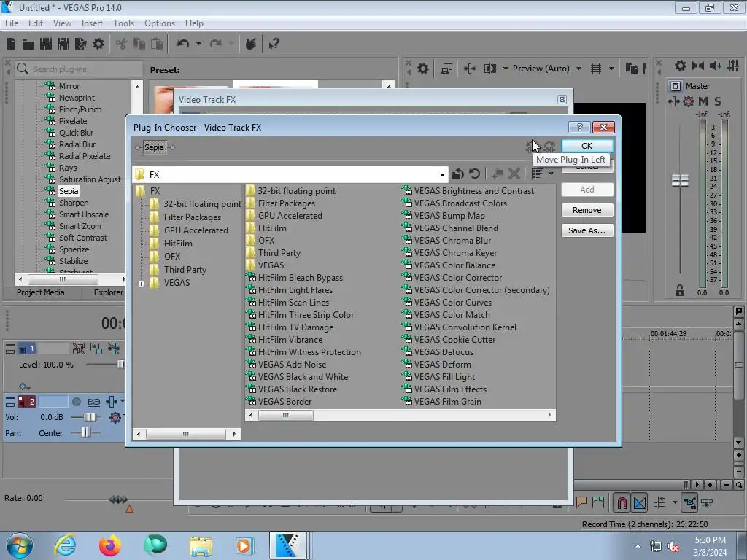Toggle Enable Snapping magnet on timeline toolbar
Viewport: 747px width, 560px height.
[622, 503]
